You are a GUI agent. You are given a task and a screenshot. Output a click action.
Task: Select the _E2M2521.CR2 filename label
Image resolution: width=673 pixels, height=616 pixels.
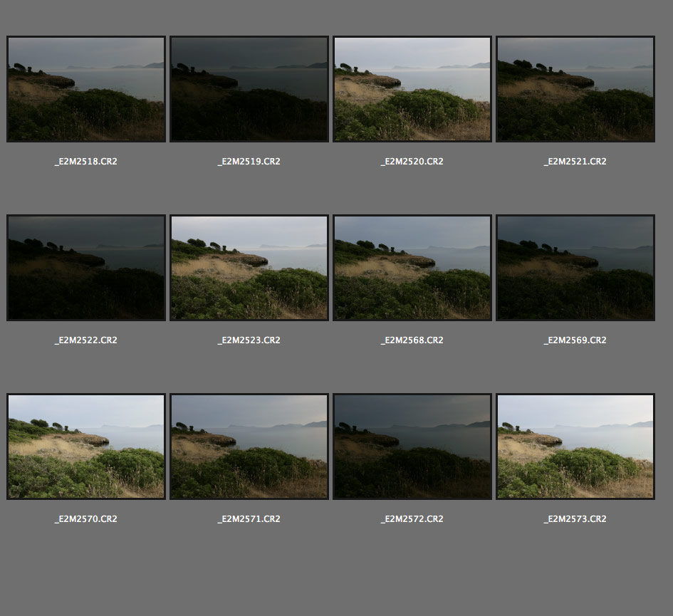tap(575, 162)
